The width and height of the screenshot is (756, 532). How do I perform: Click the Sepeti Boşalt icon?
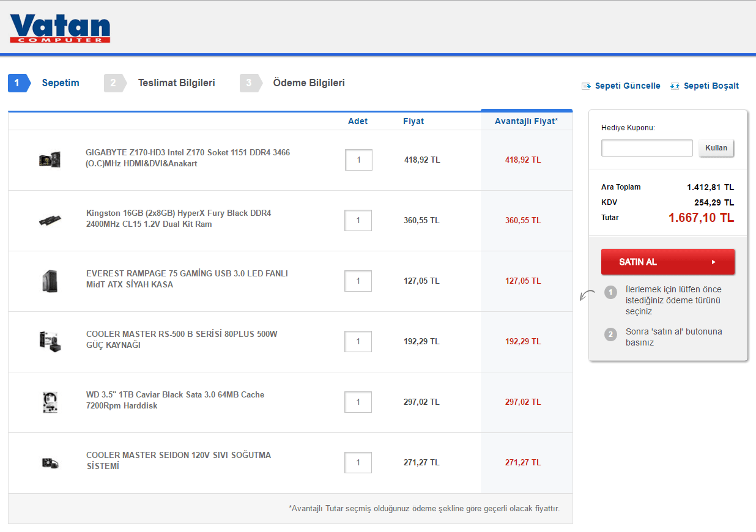pyautogui.click(x=675, y=86)
